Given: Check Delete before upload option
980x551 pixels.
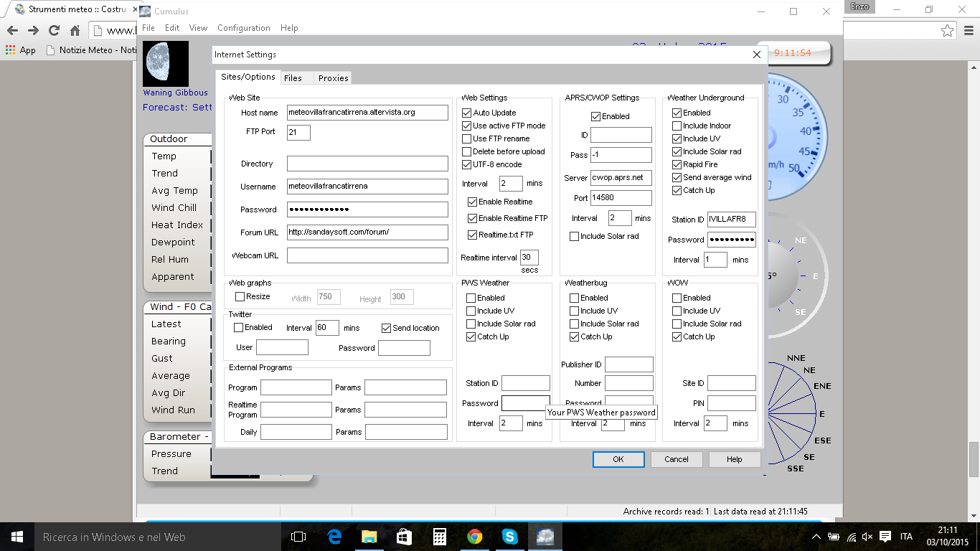Looking at the screenshot, I should pos(467,151).
